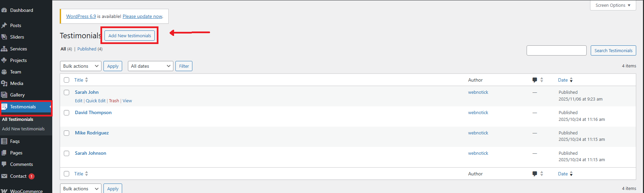
Task: Select Add New testimonials submenu item
Action: click(23, 129)
